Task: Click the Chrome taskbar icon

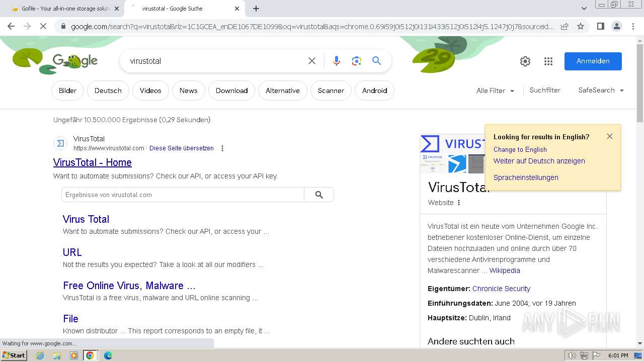Action: click(x=90, y=355)
